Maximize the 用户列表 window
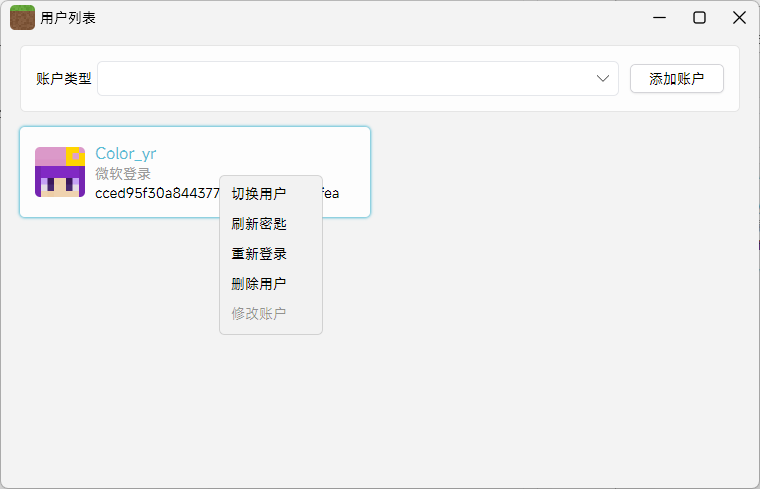Image resolution: width=760 pixels, height=489 pixels. pos(699,17)
